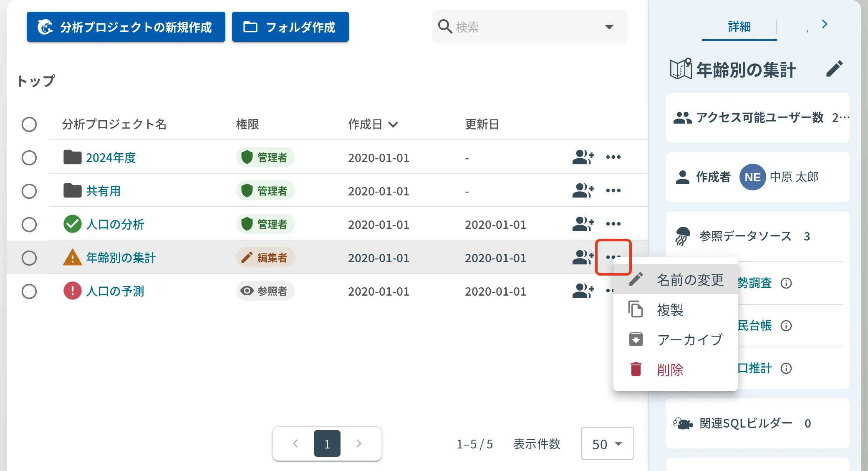The height and width of the screenshot is (471, 868).
Task: Open the more-options menu for 共有用
Action: (613, 191)
